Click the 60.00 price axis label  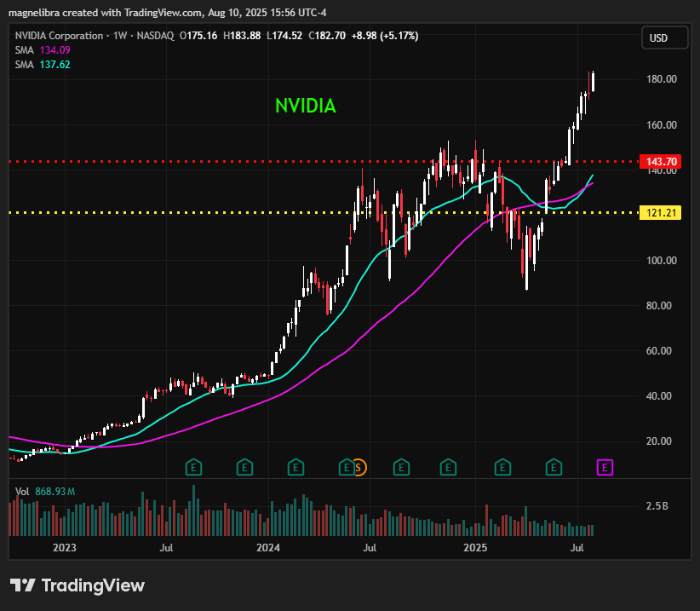click(x=659, y=351)
